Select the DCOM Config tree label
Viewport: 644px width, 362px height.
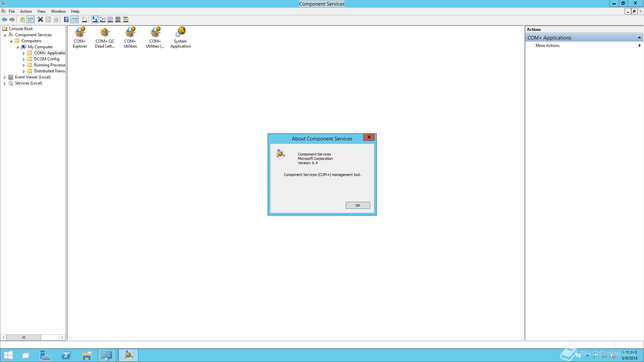pyautogui.click(x=47, y=59)
